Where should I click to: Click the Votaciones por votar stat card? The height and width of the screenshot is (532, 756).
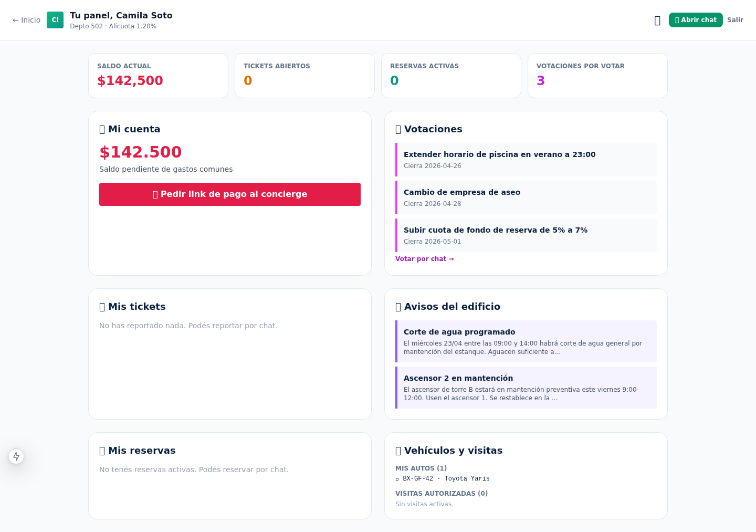coord(597,76)
